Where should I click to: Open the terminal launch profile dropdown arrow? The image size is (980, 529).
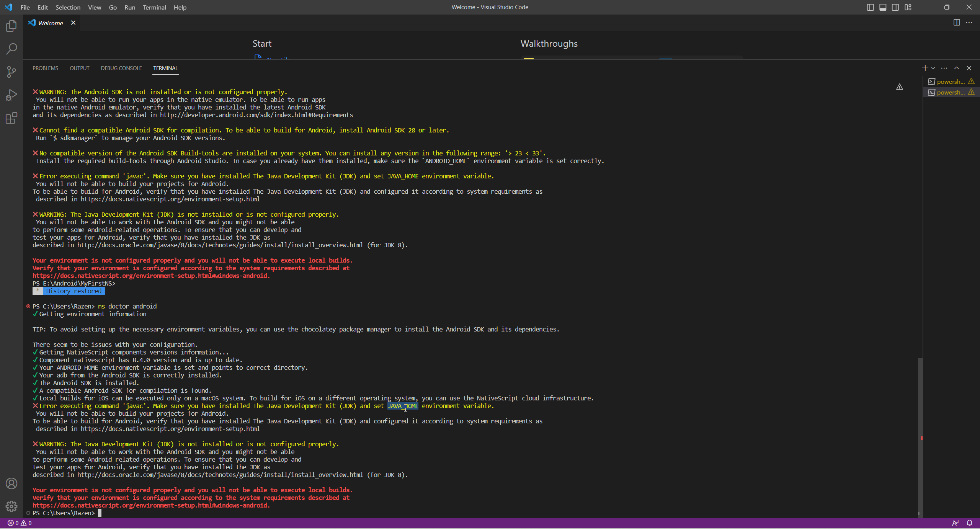pos(933,68)
